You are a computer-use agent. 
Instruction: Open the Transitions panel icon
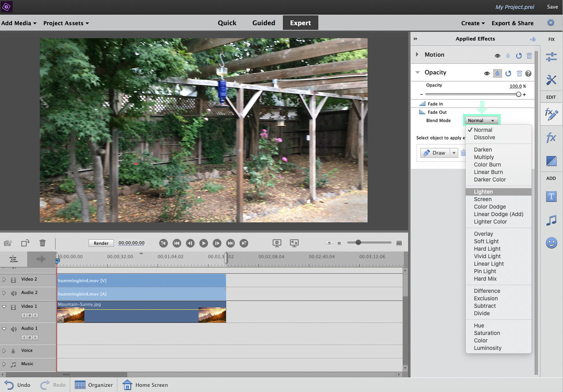(x=551, y=161)
